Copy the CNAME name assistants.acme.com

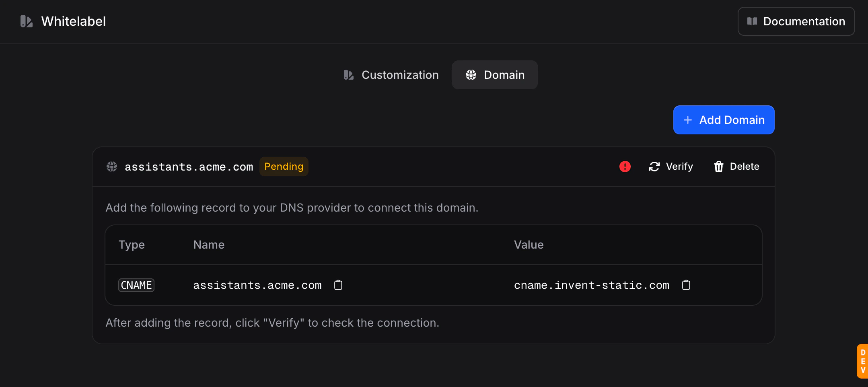coord(338,285)
